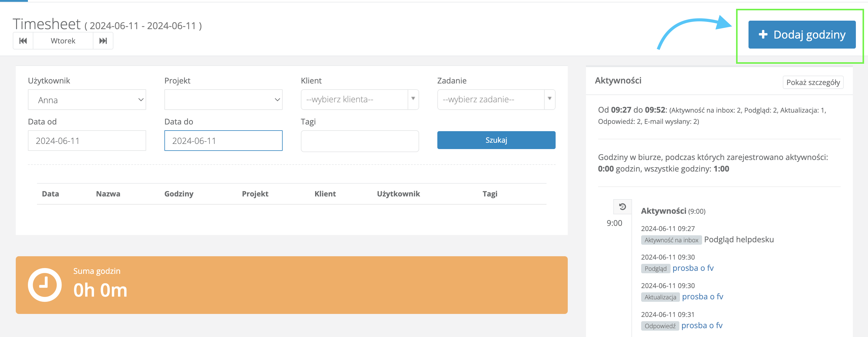Open prosba o fv link beside Odpowiedź
The width and height of the screenshot is (868, 337).
(x=702, y=325)
